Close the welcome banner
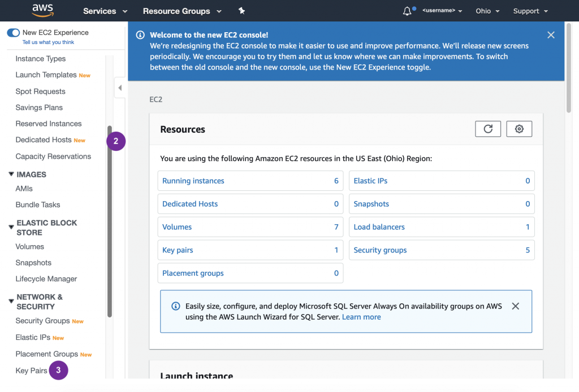The image size is (579, 392). [x=551, y=35]
